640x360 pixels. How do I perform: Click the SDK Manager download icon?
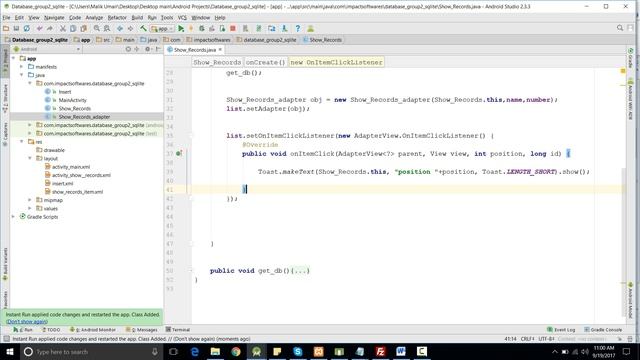click(x=284, y=29)
